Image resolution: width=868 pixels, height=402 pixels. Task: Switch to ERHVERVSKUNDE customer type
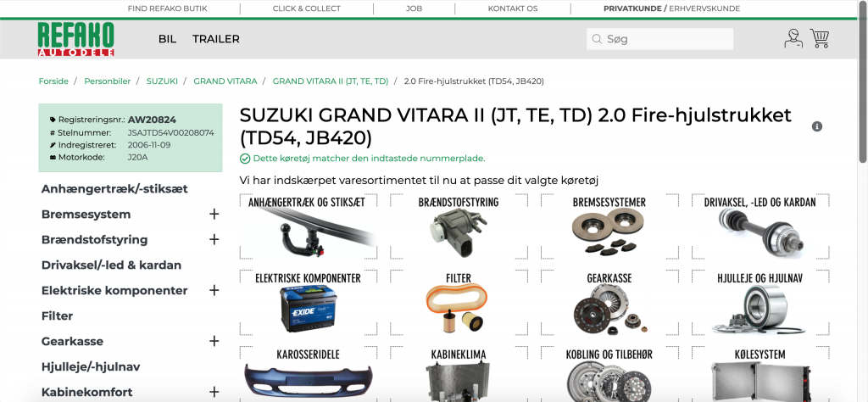point(704,8)
